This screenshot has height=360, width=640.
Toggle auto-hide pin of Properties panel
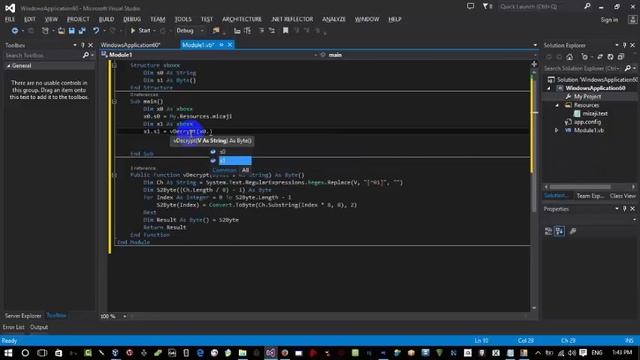[x=624, y=209]
